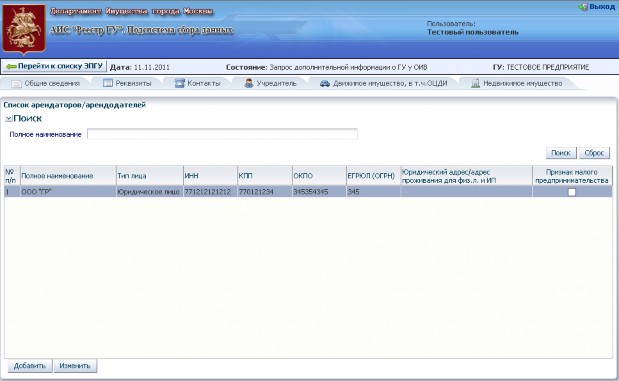
Task: Click the Юридический адрес column header
Action: [x=466, y=176]
